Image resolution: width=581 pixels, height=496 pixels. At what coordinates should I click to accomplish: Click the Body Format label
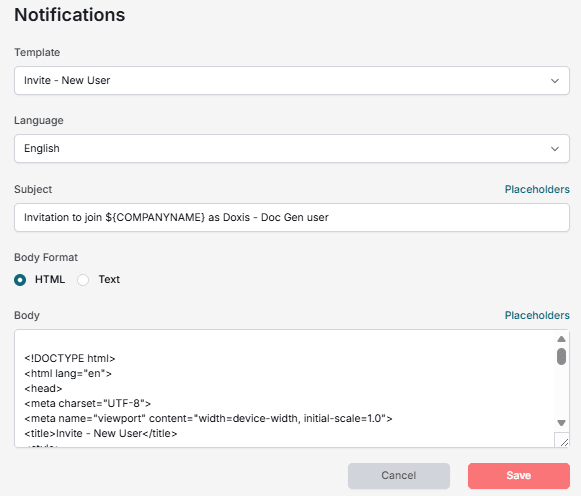click(46, 257)
